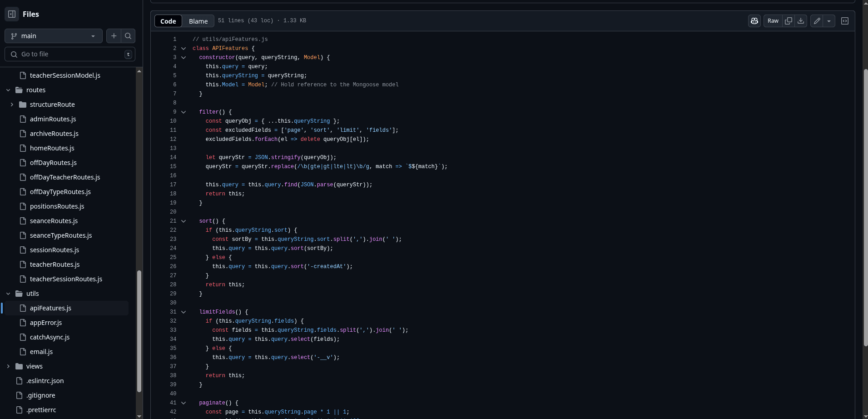Click line number 36
The height and width of the screenshot is (419, 868).
173,357
